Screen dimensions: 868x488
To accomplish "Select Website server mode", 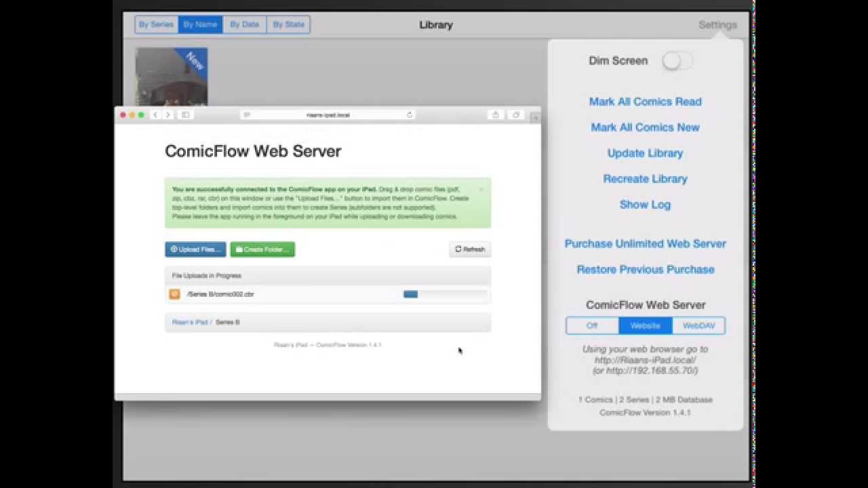I will (x=646, y=325).
